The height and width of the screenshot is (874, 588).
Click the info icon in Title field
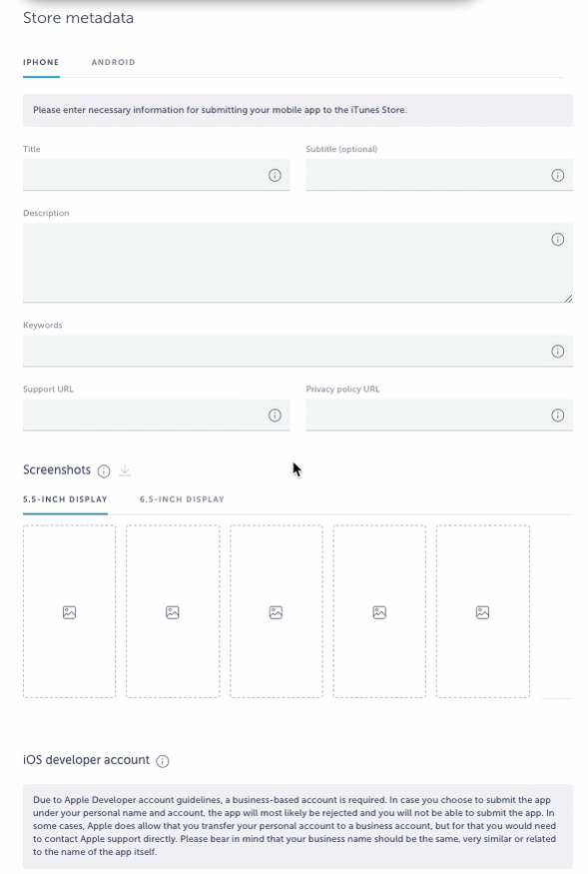(x=275, y=175)
